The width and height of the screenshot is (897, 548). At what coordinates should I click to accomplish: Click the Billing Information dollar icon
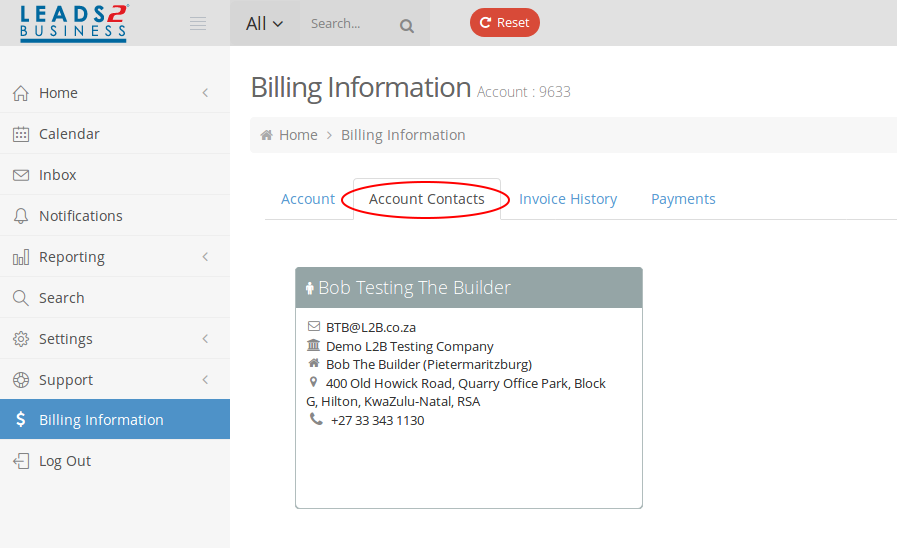(x=21, y=419)
